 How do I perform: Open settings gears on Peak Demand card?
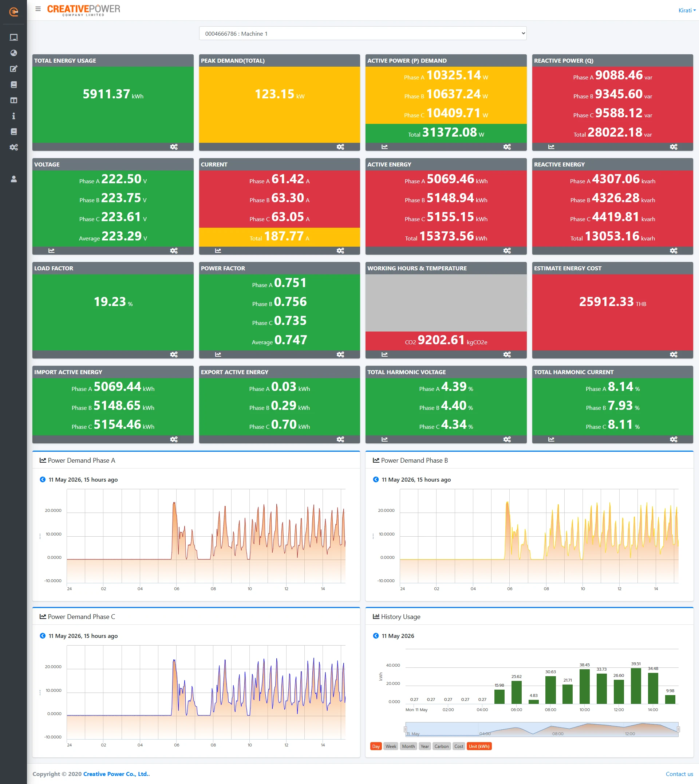pyautogui.click(x=341, y=147)
